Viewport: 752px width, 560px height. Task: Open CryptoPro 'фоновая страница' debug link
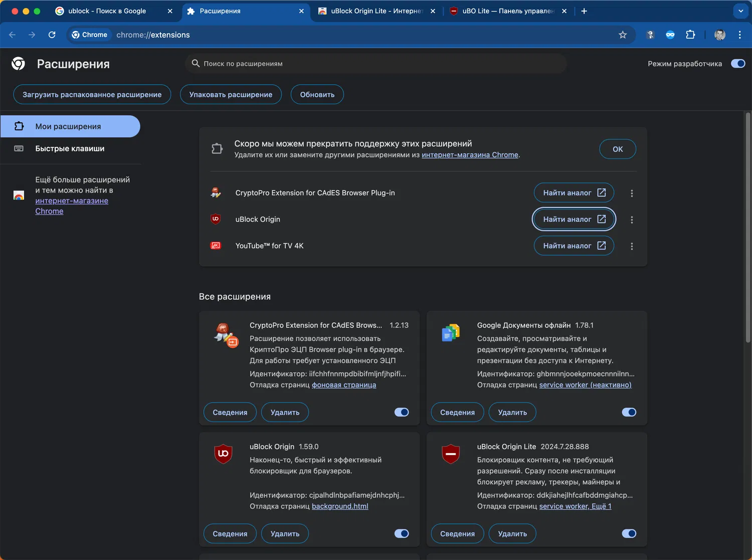click(344, 385)
